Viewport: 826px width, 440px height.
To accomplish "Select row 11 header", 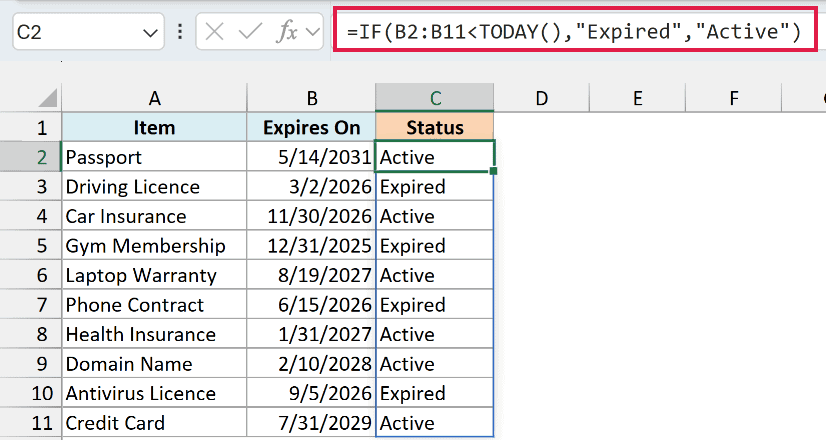I will click(x=31, y=423).
